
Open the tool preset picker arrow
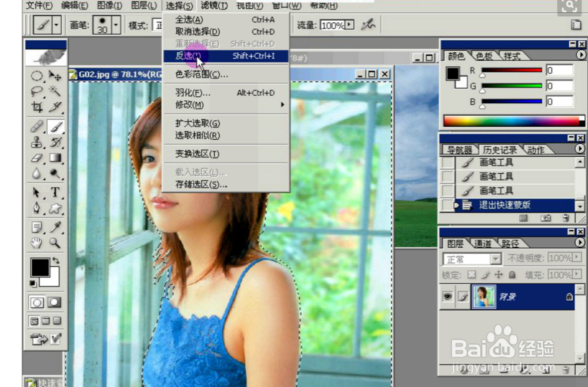(x=56, y=25)
